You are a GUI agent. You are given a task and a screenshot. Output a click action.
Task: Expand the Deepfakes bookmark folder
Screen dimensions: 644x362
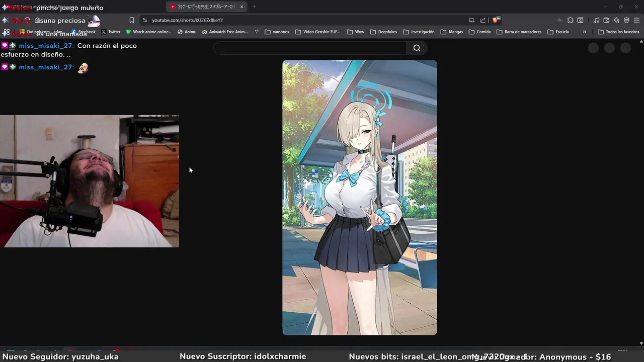(x=383, y=32)
